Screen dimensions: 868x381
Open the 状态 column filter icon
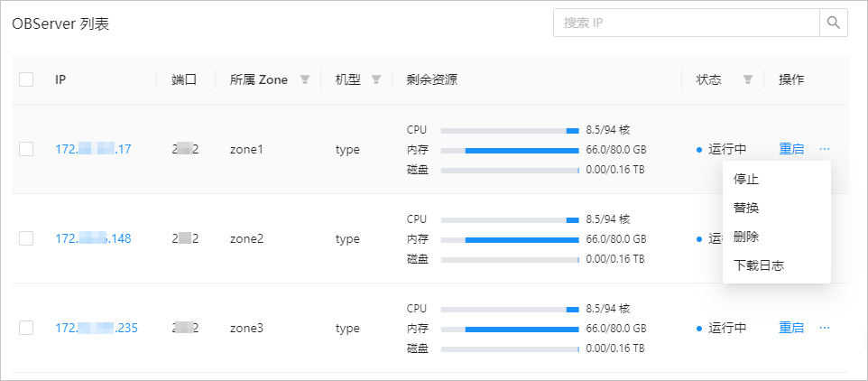pos(747,79)
